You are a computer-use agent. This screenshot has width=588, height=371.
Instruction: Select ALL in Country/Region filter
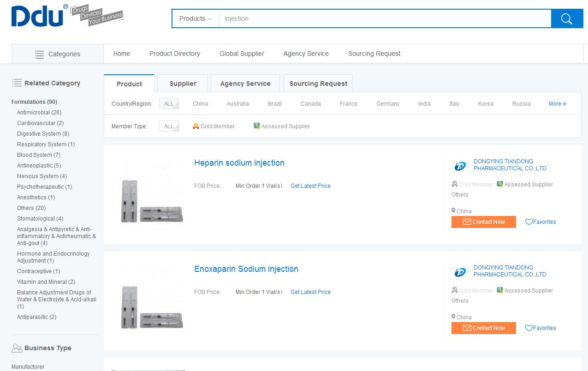click(x=169, y=104)
